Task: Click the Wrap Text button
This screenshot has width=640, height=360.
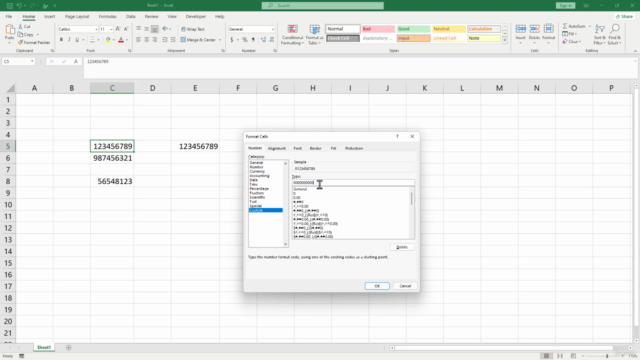Action: (x=193, y=29)
